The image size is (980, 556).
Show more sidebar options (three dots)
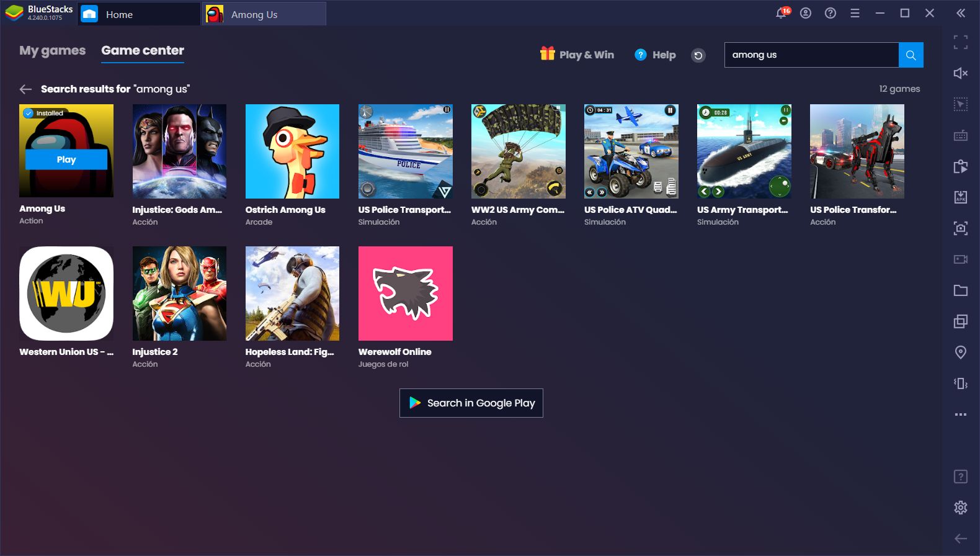tap(961, 415)
